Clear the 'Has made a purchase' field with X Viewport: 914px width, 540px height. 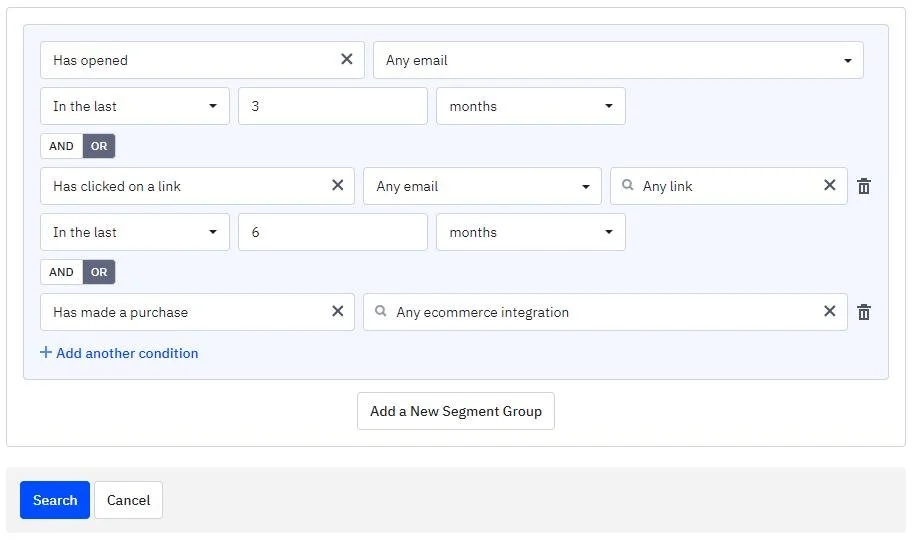coord(338,311)
